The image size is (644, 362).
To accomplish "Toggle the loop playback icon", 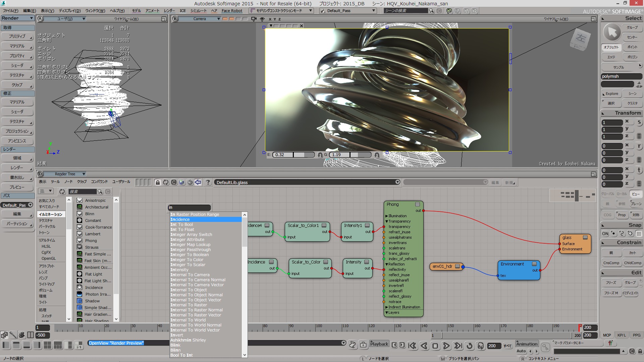I will 469,346.
